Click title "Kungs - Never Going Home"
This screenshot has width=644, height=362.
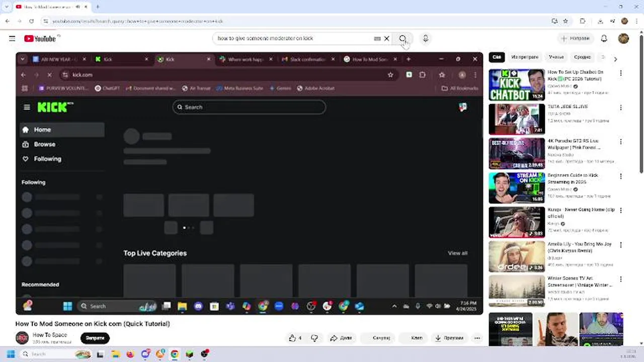tap(581, 213)
